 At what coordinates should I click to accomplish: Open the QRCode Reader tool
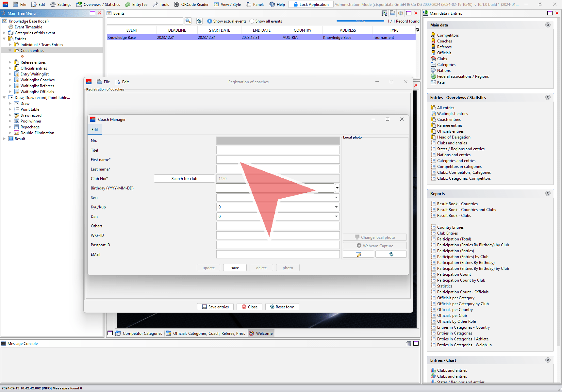click(x=191, y=4)
